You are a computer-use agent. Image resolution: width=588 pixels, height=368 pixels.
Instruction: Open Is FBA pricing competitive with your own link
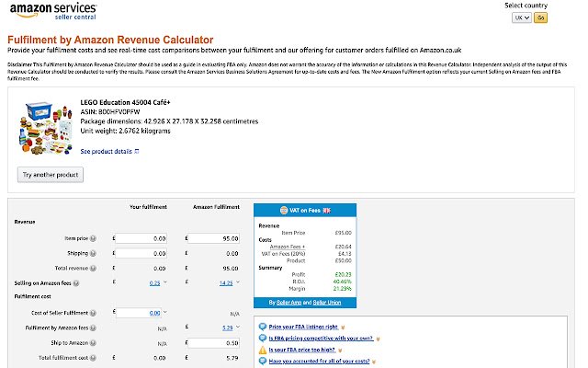click(x=321, y=339)
